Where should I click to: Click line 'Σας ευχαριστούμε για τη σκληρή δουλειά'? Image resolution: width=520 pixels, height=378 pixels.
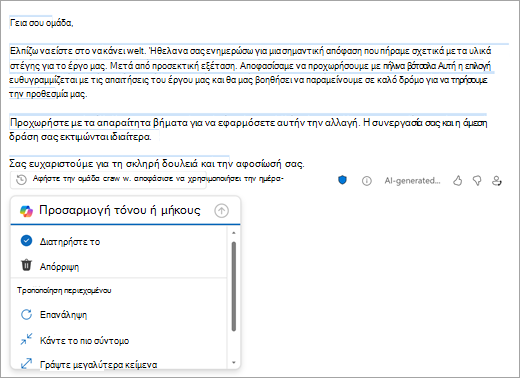(157, 164)
